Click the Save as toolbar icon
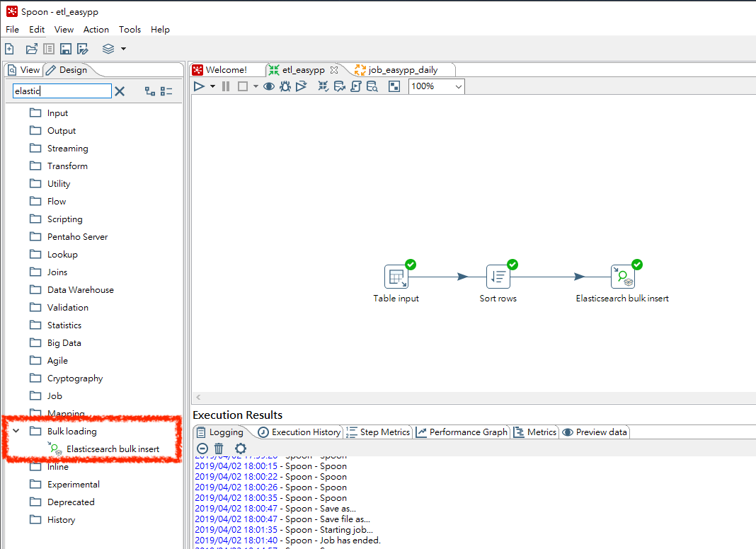The height and width of the screenshot is (549, 756). click(x=83, y=49)
